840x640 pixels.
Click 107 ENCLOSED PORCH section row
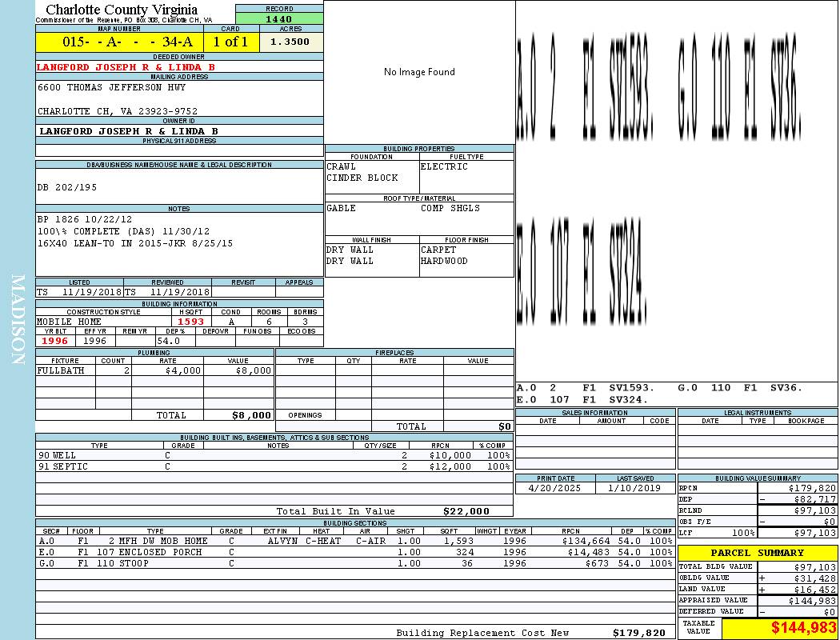pyautogui.click(x=356, y=552)
